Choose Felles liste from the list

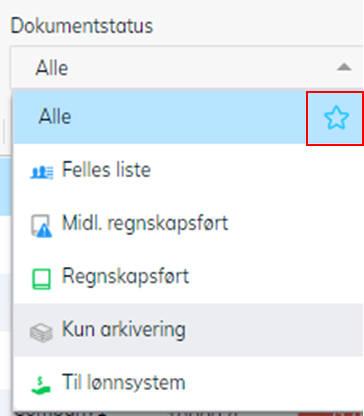point(106,170)
